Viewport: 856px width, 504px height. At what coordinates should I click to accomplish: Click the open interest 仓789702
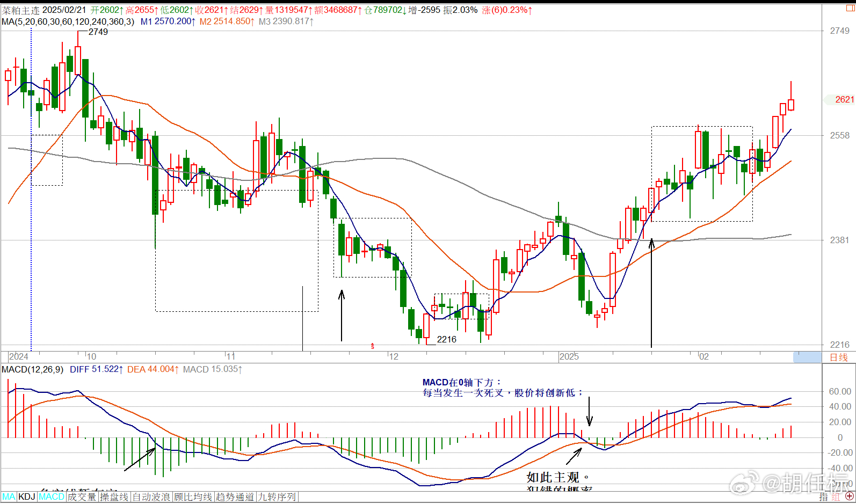tap(386, 10)
